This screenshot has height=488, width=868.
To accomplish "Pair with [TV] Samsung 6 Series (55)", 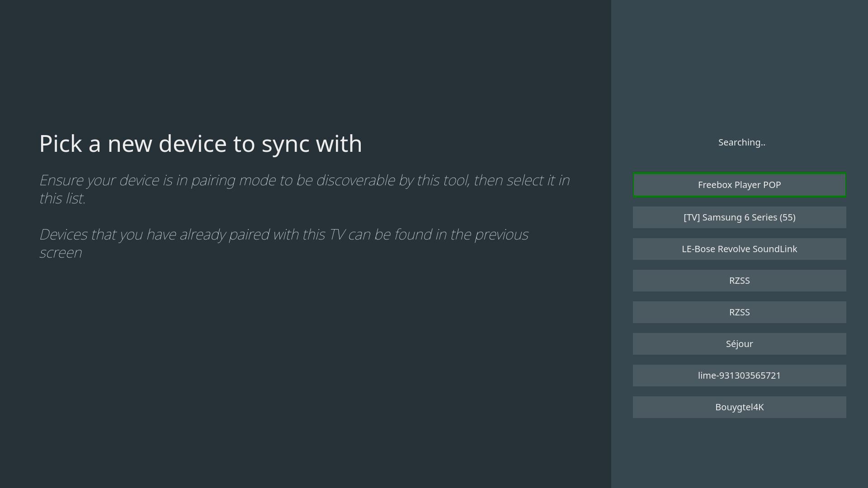I will (739, 217).
